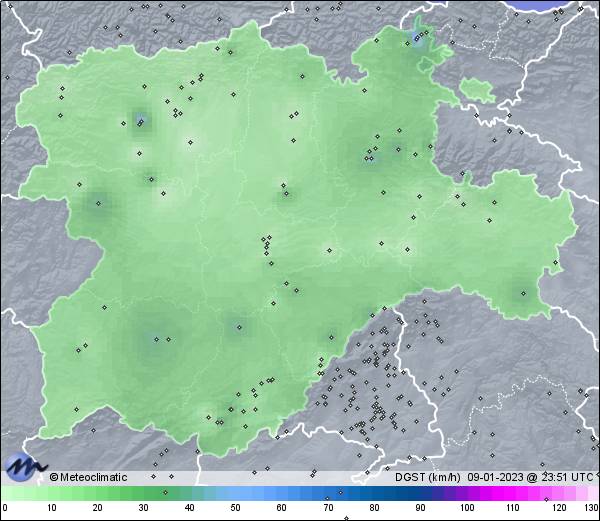
Task: Click the scale label 30
Action: pyautogui.click(x=143, y=508)
